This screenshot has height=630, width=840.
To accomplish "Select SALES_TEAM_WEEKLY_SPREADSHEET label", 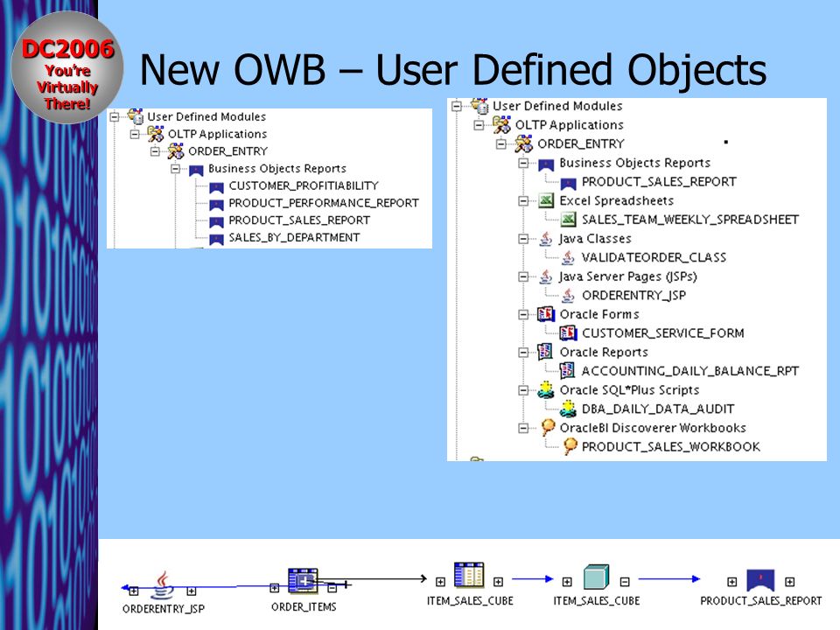I will coord(690,220).
